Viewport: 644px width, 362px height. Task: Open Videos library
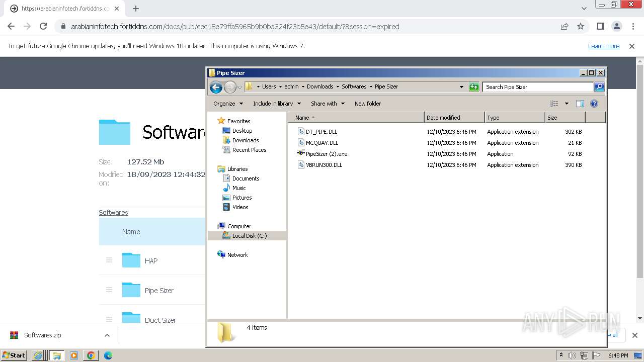240,207
